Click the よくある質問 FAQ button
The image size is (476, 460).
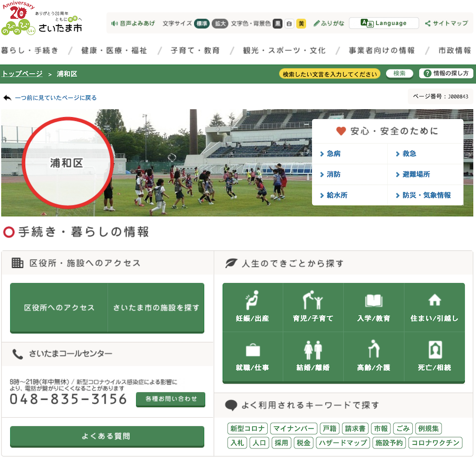[107, 436]
